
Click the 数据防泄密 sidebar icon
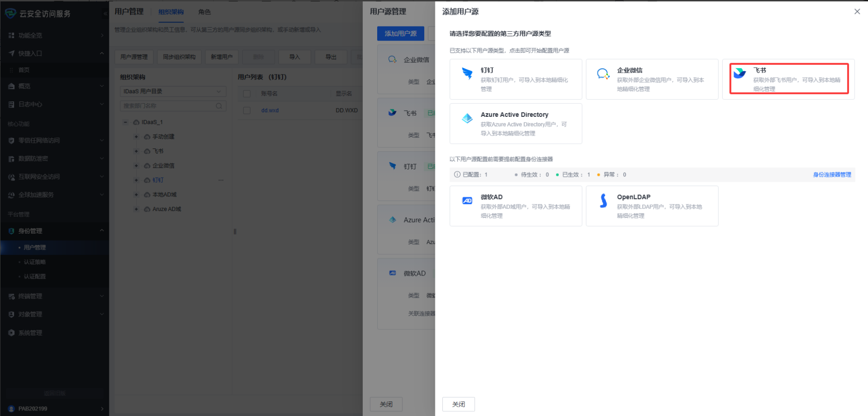[x=11, y=159]
